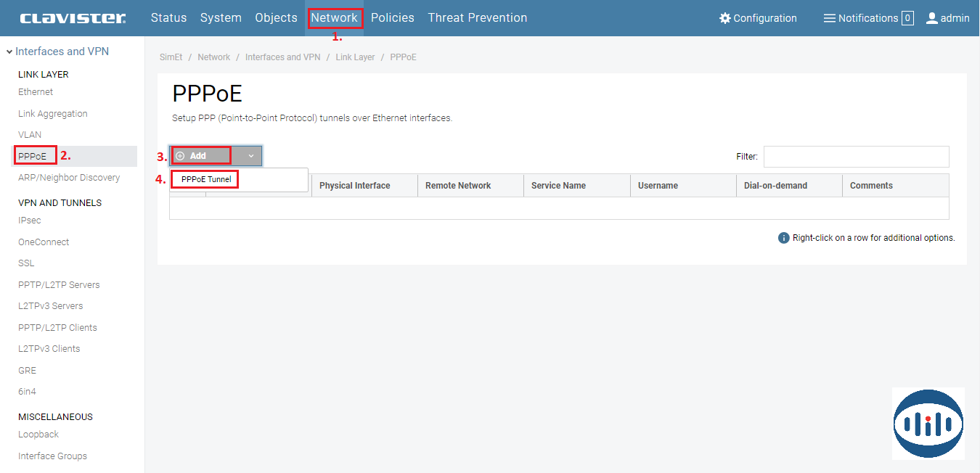Screen dimensions: 980x473
Task: Sort by Physical Interface column header
Action: (x=354, y=186)
